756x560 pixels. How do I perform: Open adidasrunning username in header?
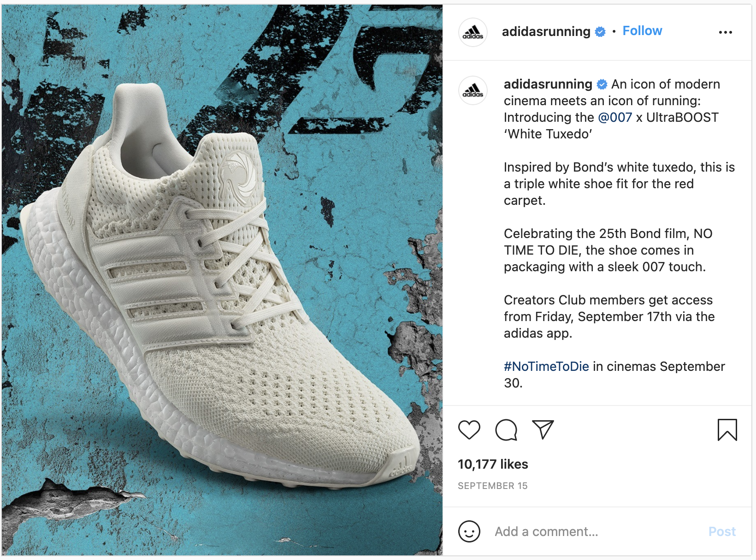(546, 31)
